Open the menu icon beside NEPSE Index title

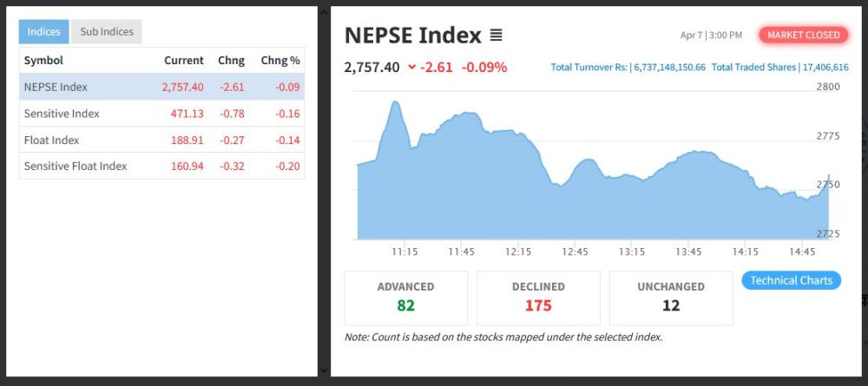(496, 36)
